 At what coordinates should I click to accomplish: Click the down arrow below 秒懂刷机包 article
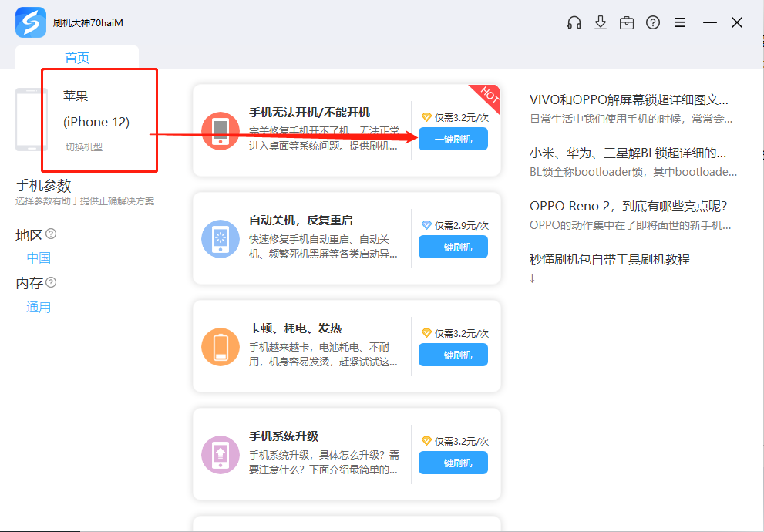click(x=532, y=278)
